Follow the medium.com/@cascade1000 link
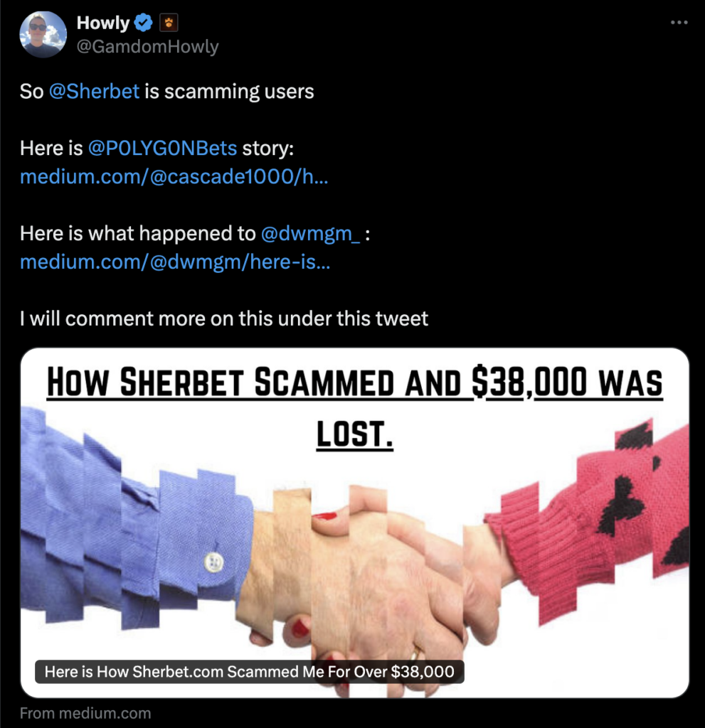The image size is (705, 728). click(174, 176)
